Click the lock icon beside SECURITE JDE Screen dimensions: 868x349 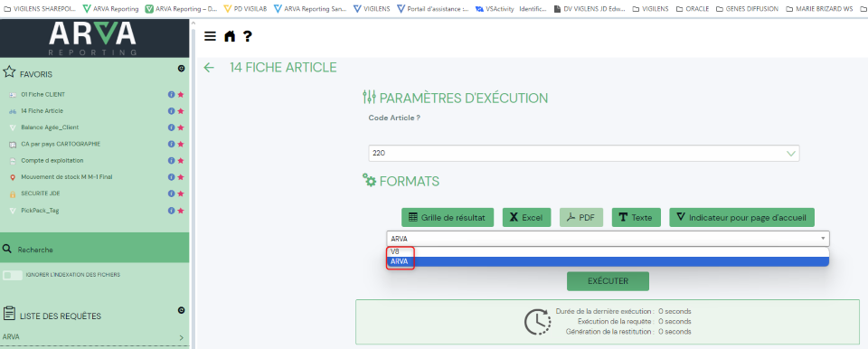pyautogui.click(x=12, y=193)
